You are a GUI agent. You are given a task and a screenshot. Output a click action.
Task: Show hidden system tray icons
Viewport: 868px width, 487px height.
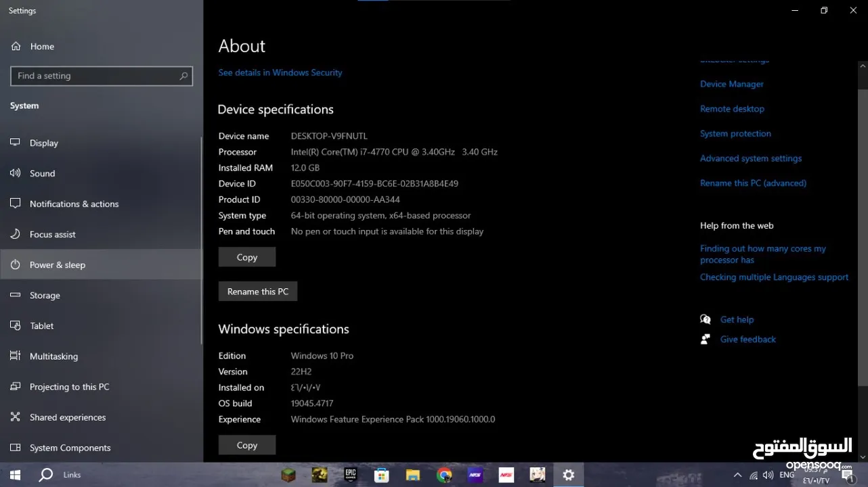point(737,476)
